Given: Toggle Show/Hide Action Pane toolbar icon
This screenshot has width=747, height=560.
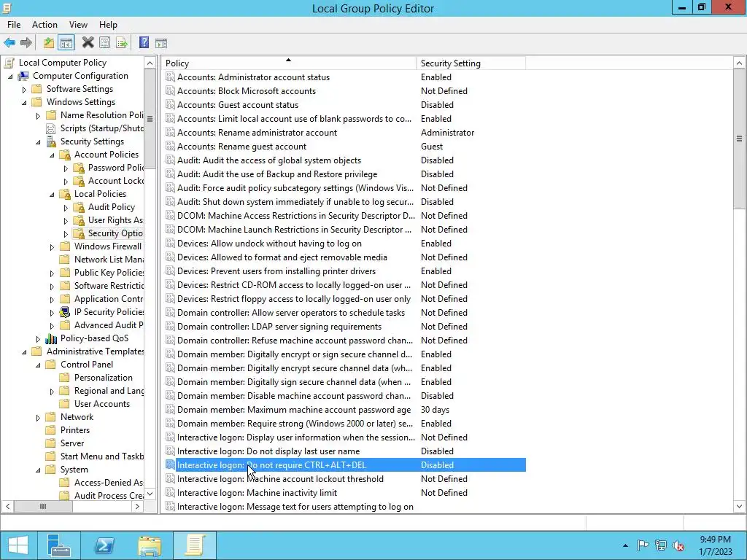Looking at the screenshot, I should pos(161,43).
